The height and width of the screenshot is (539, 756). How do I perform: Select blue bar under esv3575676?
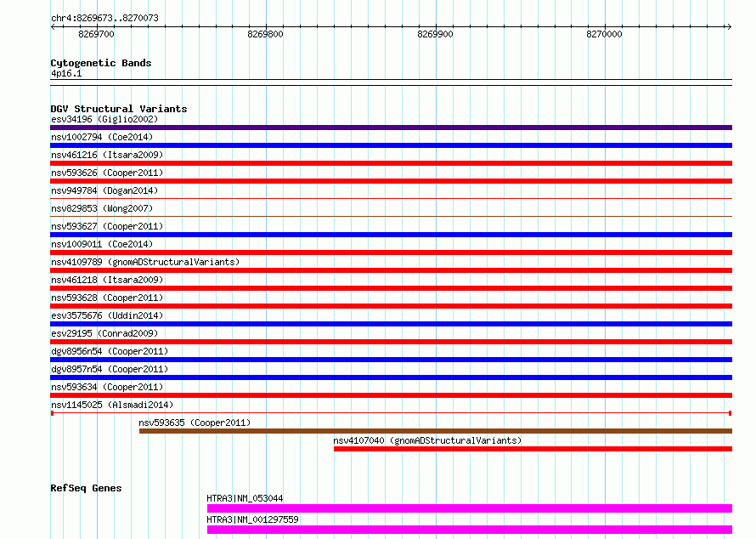tap(391, 324)
